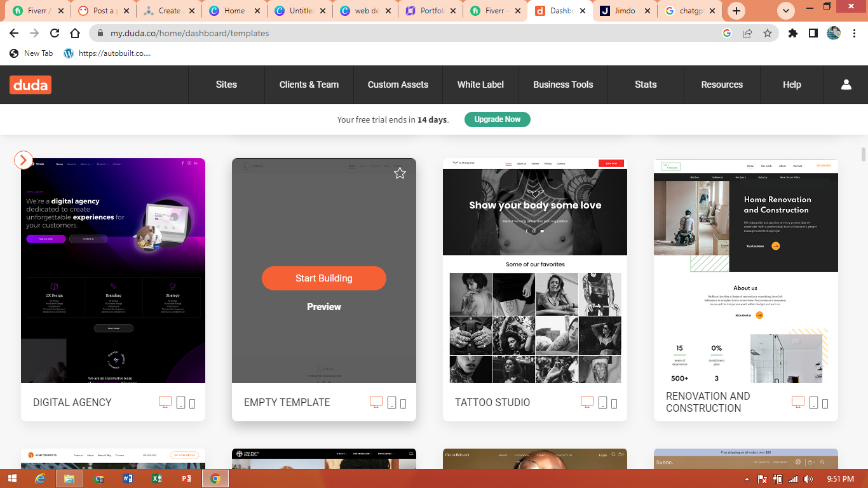Viewport: 868px width, 488px height.
Task: Select tablet view icon for Tattoo Studio
Action: pos(602,403)
